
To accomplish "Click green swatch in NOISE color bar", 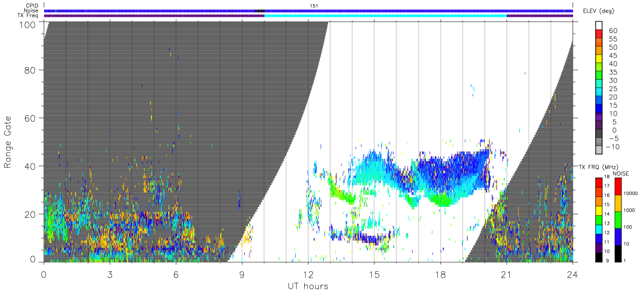I will 618,219.
